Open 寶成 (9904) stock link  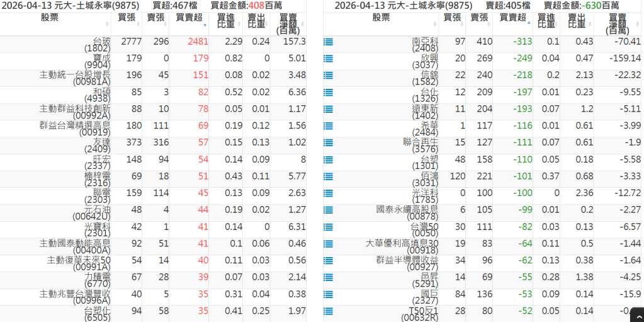coord(97,61)
